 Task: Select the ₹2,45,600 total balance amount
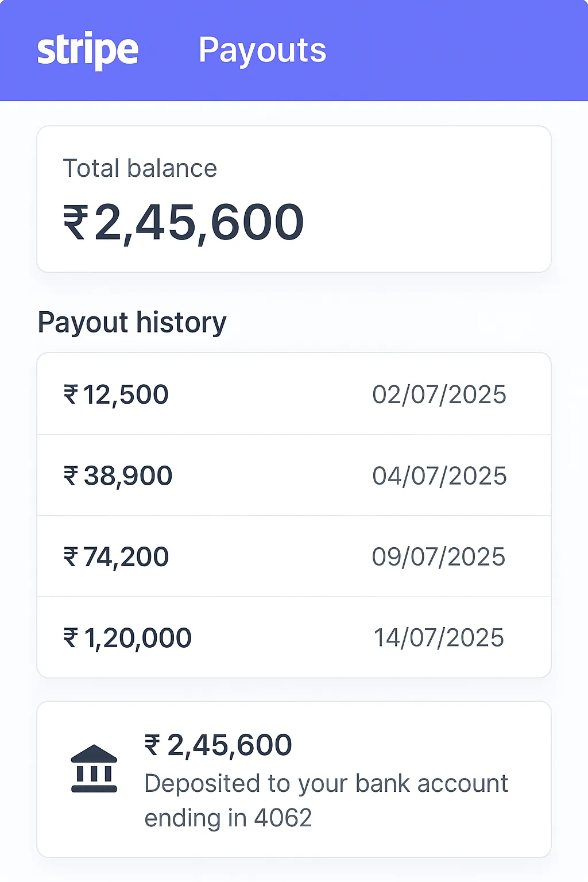click(x=183, y=223)
